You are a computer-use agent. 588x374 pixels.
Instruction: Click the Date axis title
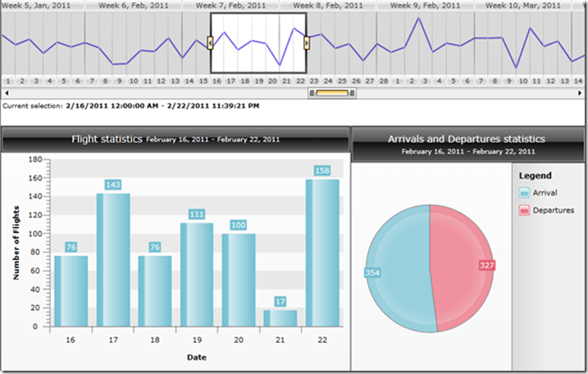197,357
